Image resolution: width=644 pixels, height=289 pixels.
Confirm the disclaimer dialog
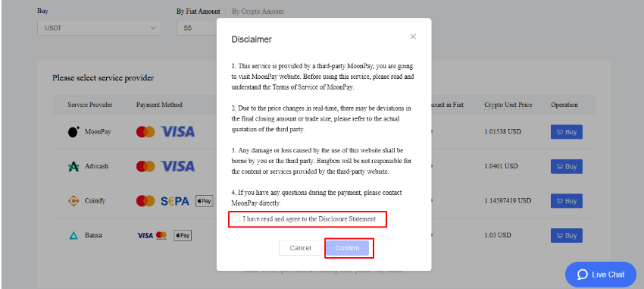tap(347, 248)
